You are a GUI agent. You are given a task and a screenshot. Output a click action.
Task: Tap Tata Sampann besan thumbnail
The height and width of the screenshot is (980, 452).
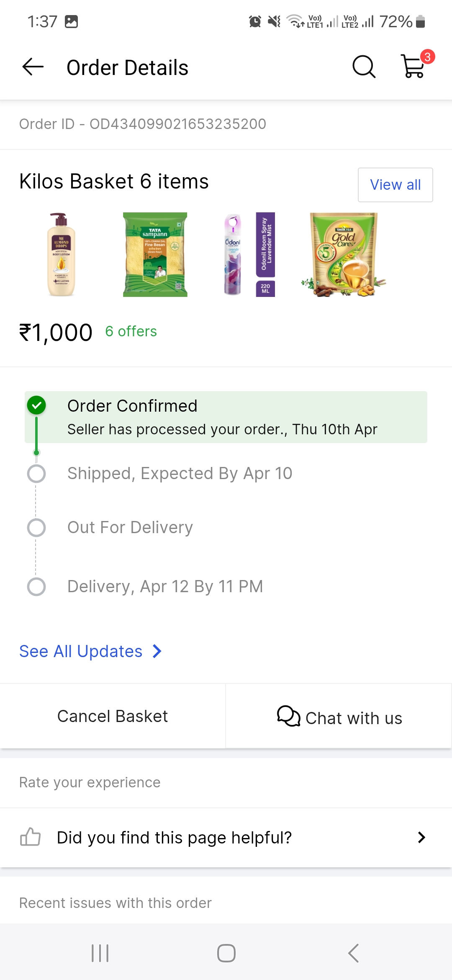[155, 255]
